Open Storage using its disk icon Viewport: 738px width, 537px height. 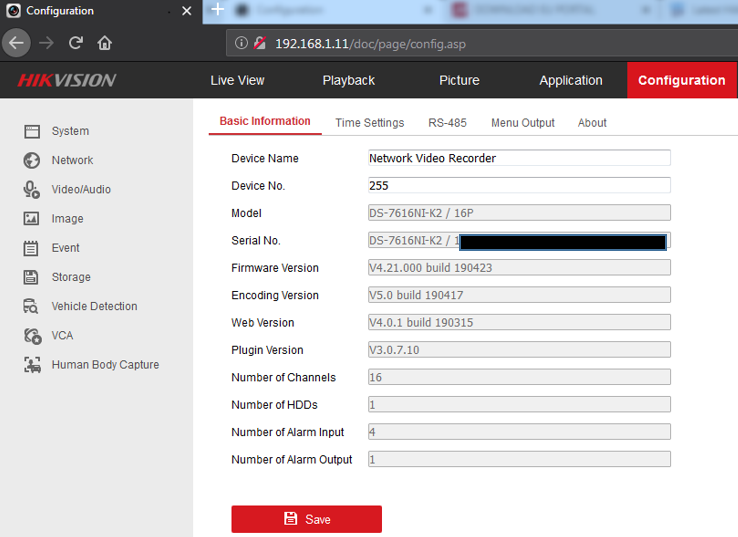click(x=32, y=277)
